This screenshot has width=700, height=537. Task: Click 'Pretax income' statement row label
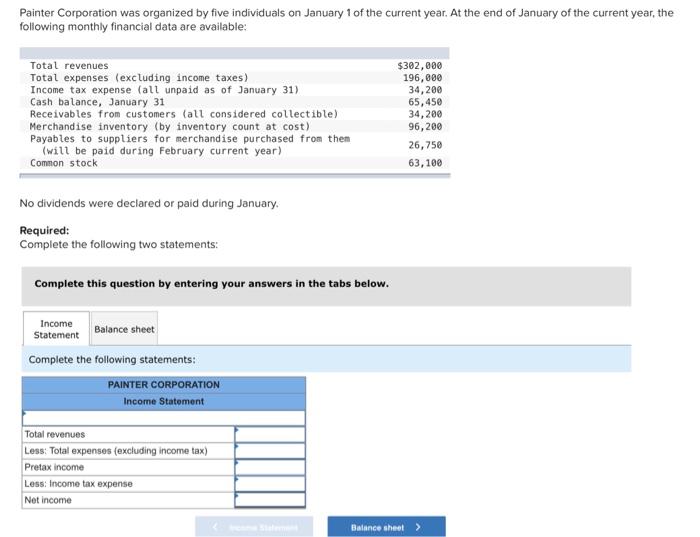[x=54, y=467]
